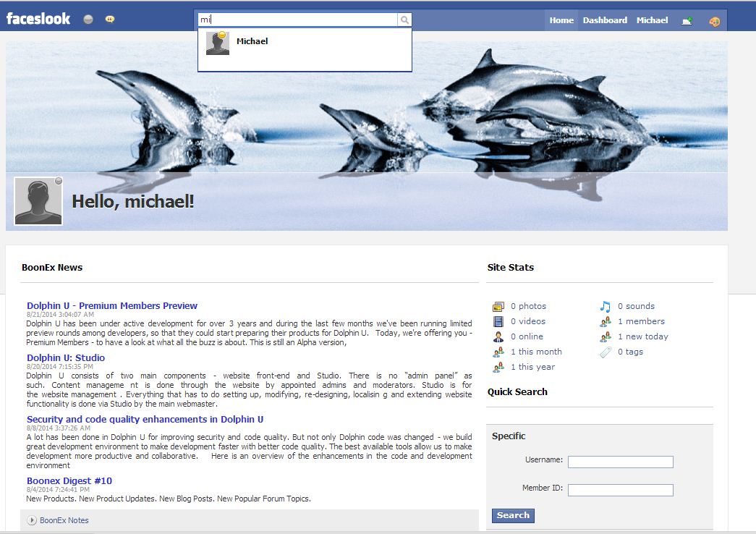Open Michael profile menu in navbar
This screenshot has width=756, height=534.
(x=652, y=20)
